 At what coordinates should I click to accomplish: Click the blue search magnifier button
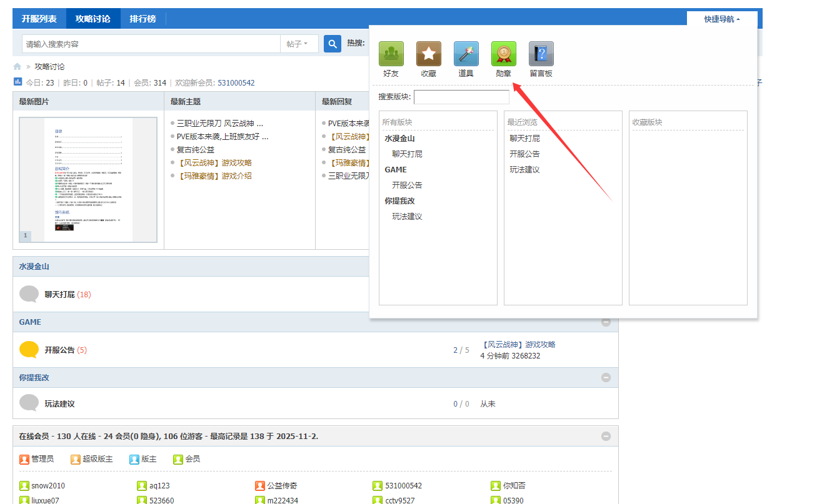tap(332, 44)
